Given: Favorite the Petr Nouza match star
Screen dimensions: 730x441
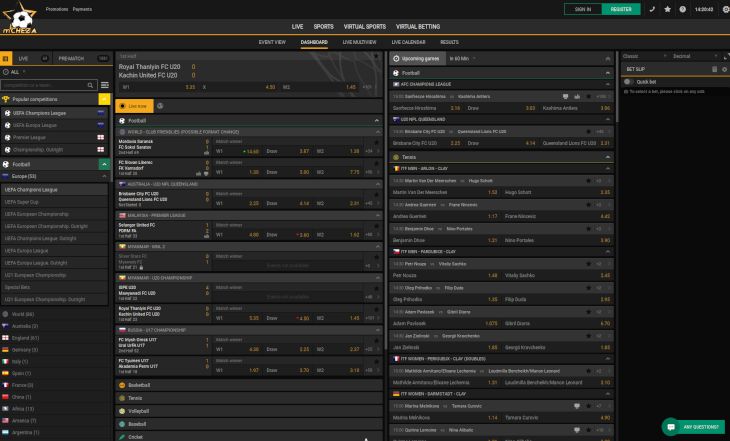Looking at the screenshot, I should [588, 264].
